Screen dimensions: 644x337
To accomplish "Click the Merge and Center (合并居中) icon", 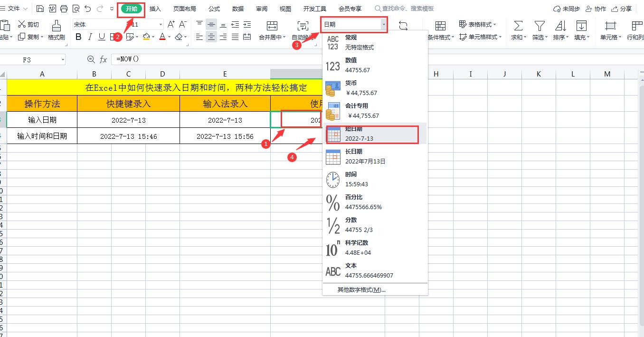I will 272,26.
